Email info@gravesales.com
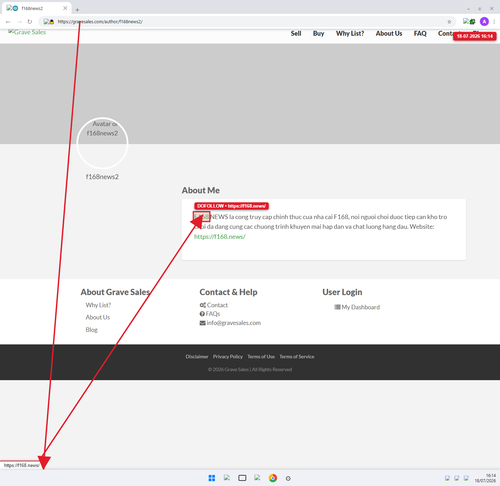Screen dimensions: 500x486 coord(234,323)
